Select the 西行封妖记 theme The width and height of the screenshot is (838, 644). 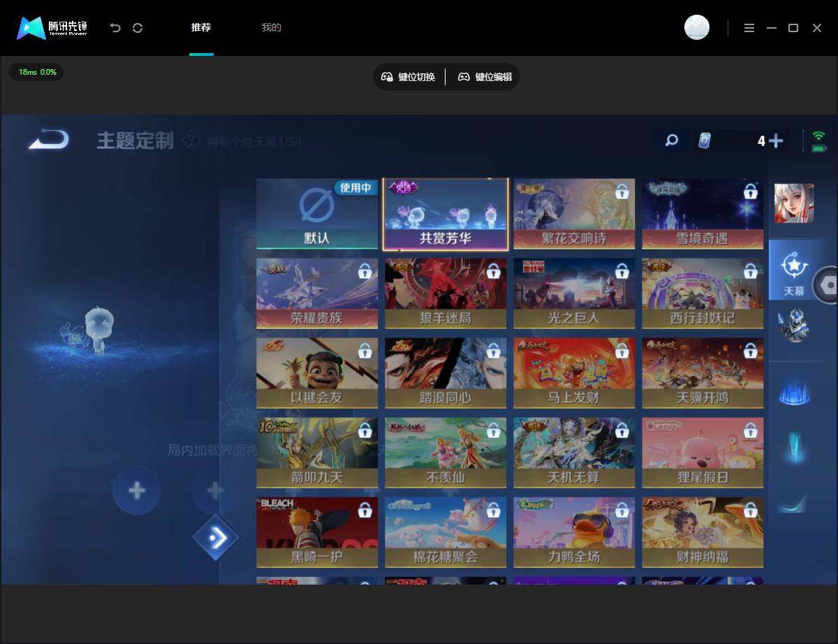click(703, 293)
